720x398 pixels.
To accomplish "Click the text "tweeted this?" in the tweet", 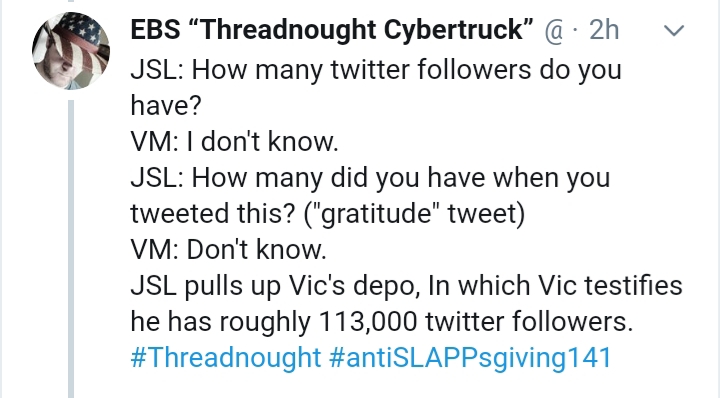I will (x=212, y=213).
